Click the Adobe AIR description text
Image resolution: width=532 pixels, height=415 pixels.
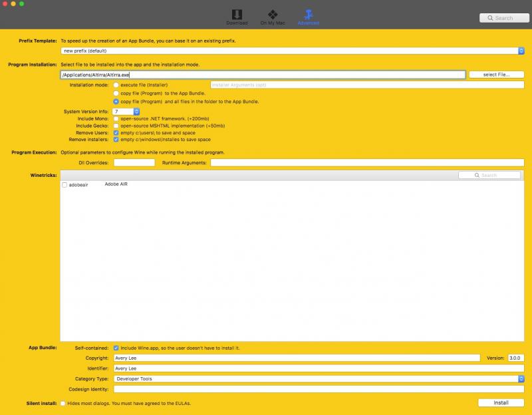(116, 184)
